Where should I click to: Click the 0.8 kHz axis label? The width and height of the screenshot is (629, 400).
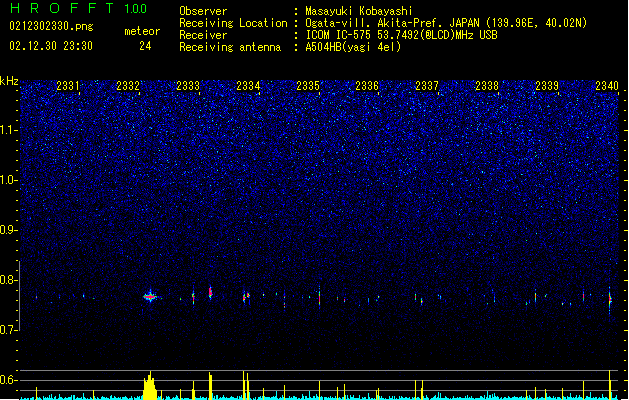click(9, 280)
